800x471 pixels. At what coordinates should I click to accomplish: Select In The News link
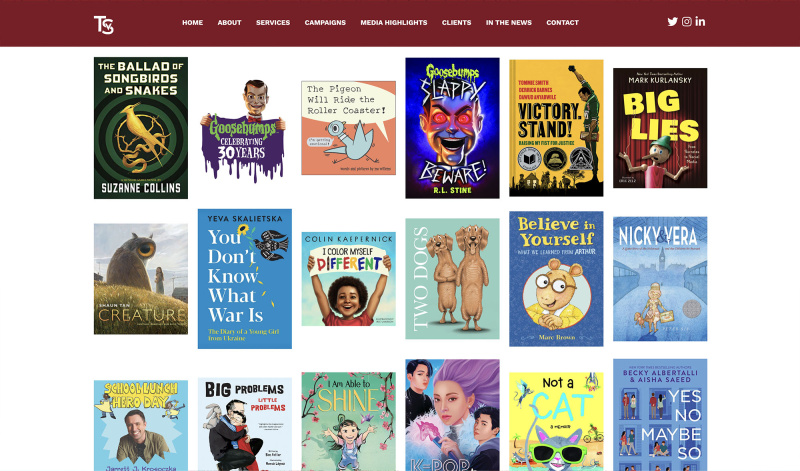[x=509, y=22]
